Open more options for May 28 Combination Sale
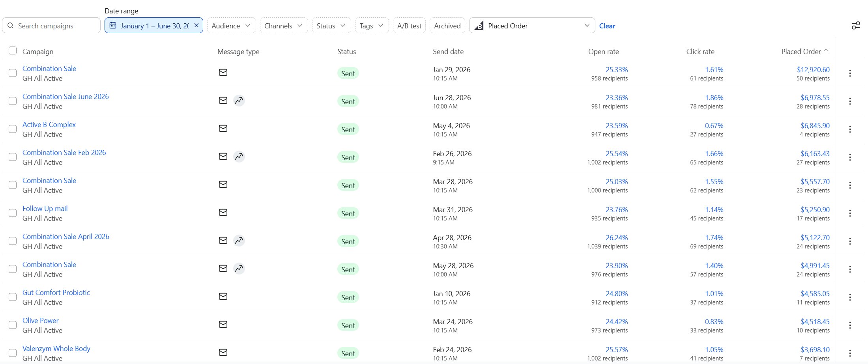 pyautogui.click(x=850, y=269)
